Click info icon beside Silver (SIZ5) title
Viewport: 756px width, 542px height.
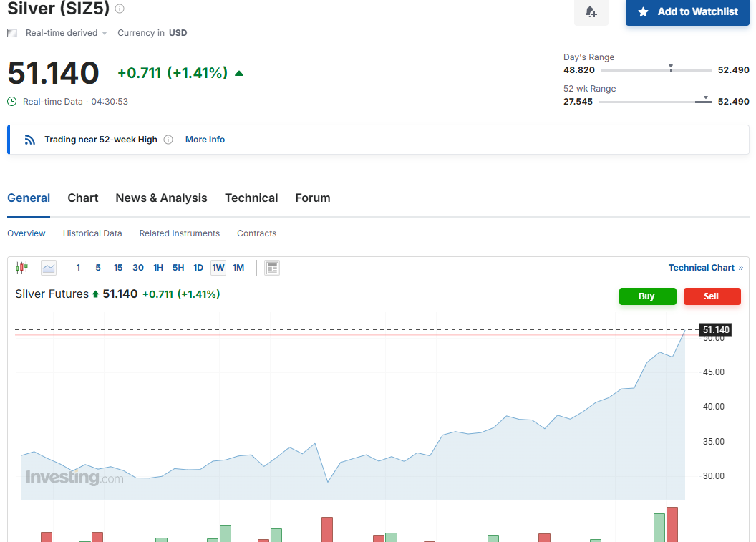tap(120, 9)
